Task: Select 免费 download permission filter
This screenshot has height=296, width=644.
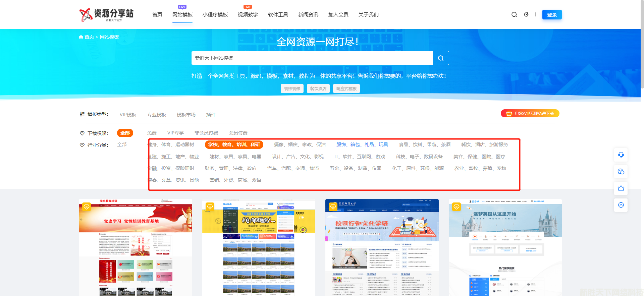Action: 152,133
